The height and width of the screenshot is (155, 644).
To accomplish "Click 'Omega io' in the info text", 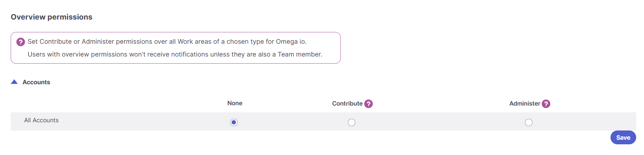I will [290, 42].
